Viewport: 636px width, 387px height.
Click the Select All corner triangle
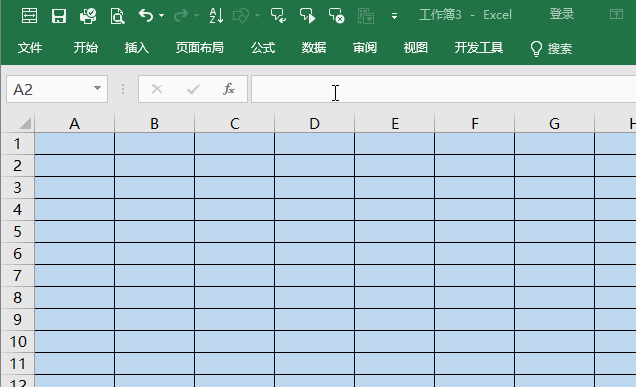(x=25, y=123)
